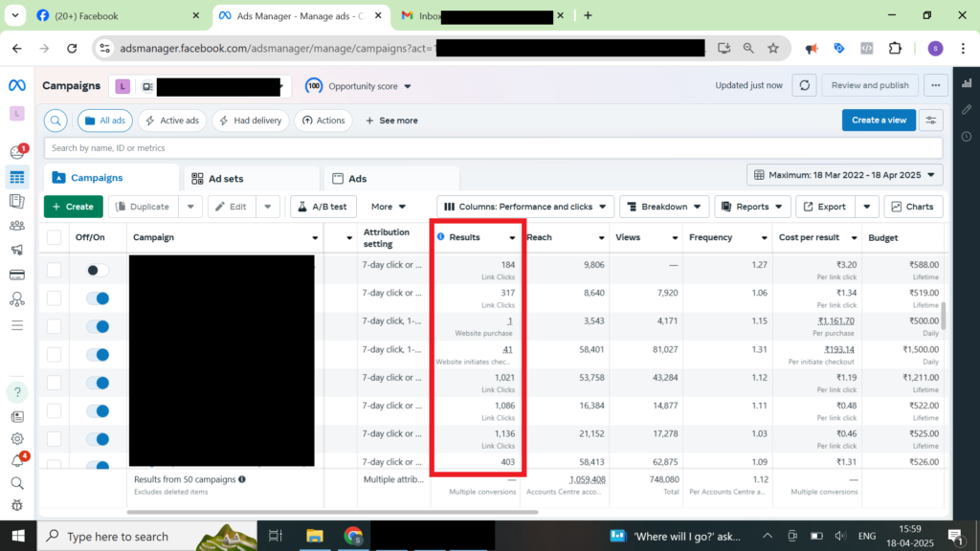Click the Create a view button
Viewport: 980px width, 551px height.
[x=878, y=121]
